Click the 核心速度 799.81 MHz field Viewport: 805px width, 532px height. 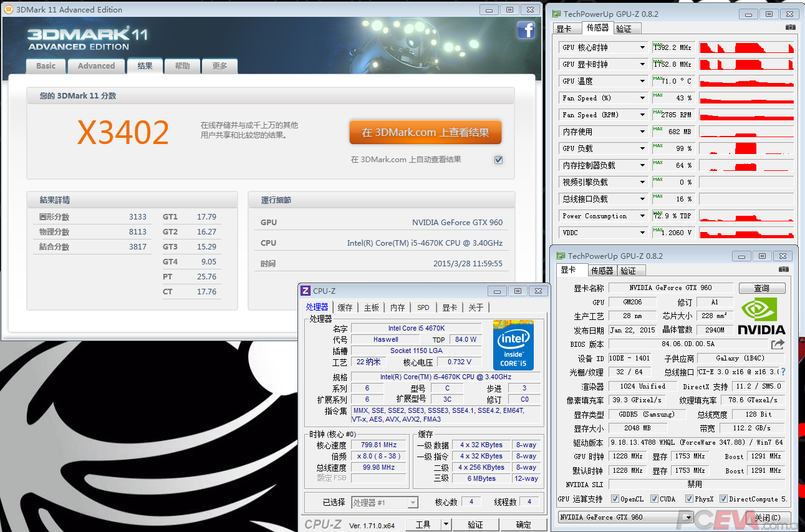(378, 445)
